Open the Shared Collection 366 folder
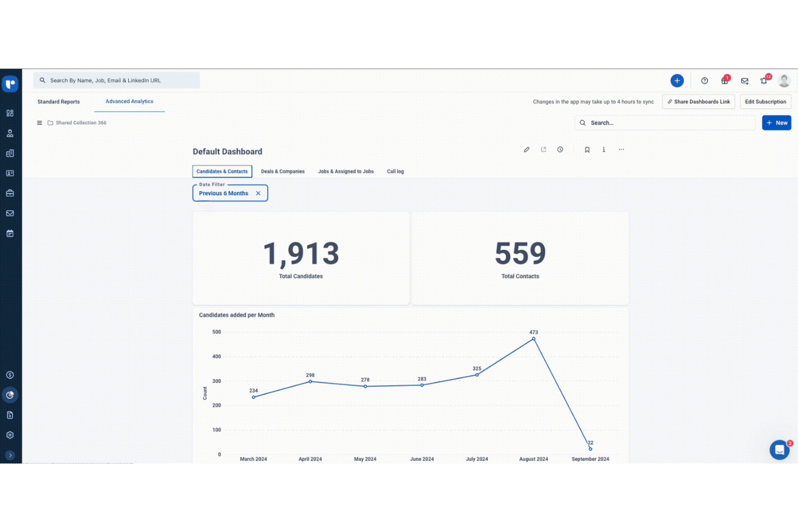The height and width of the screenshot is (532, 798). (x=77, y=123)
